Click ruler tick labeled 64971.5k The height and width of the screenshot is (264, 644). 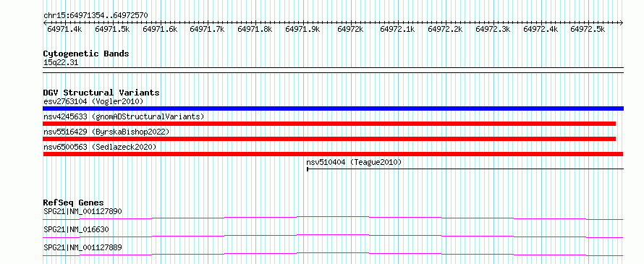[112, 29]
